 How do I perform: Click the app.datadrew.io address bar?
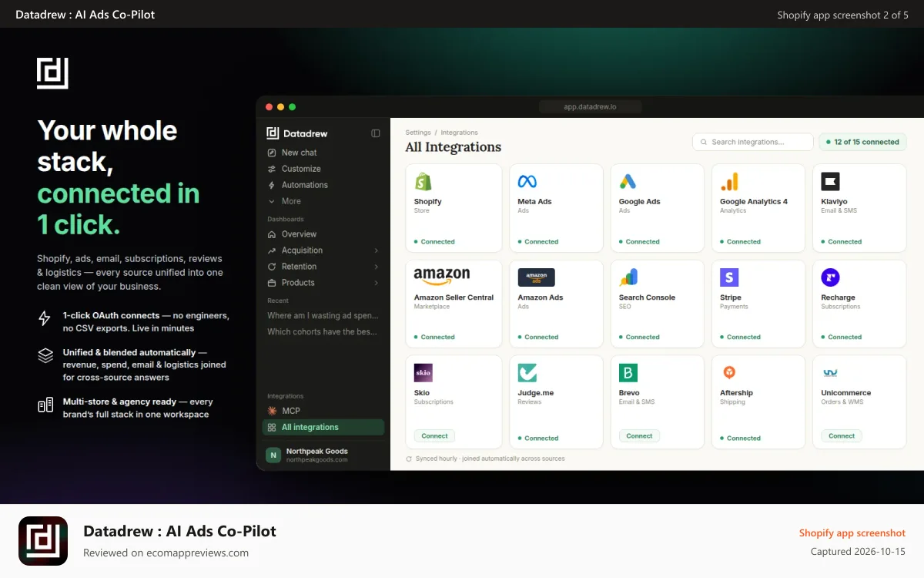[x=590, y=107]
